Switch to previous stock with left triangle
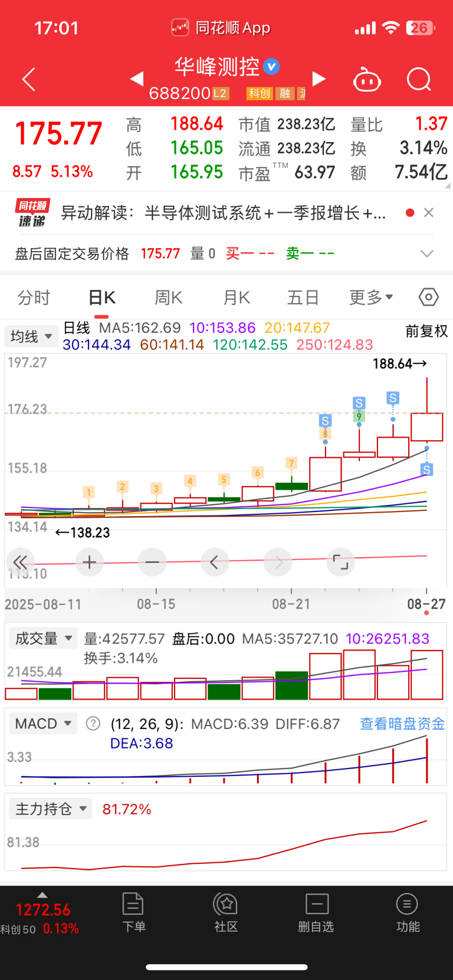Viewport: 453px width, 980px height. pos(137,79)
